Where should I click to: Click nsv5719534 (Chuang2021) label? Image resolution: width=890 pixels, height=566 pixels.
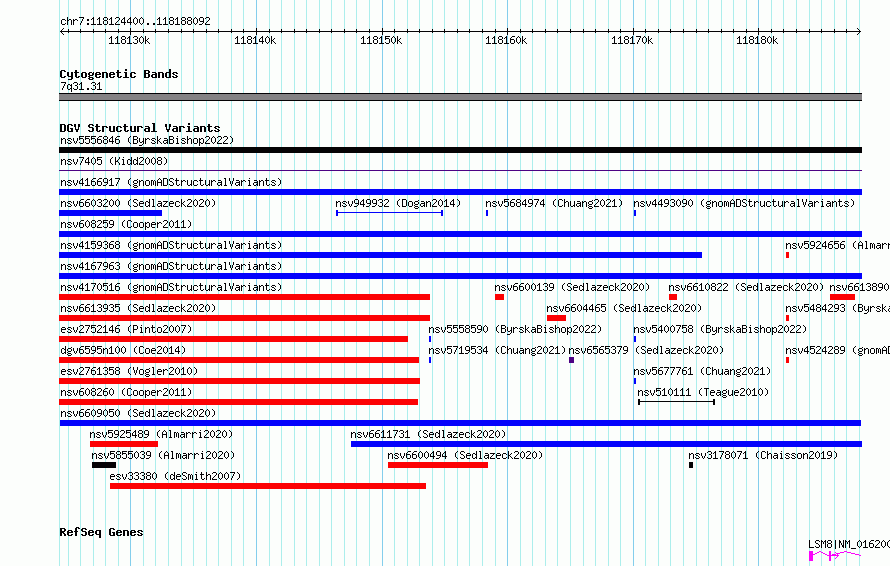[x=497, y=350]
